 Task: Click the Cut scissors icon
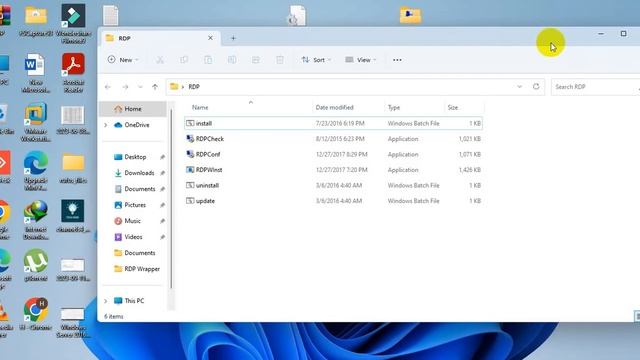[160, 60]
